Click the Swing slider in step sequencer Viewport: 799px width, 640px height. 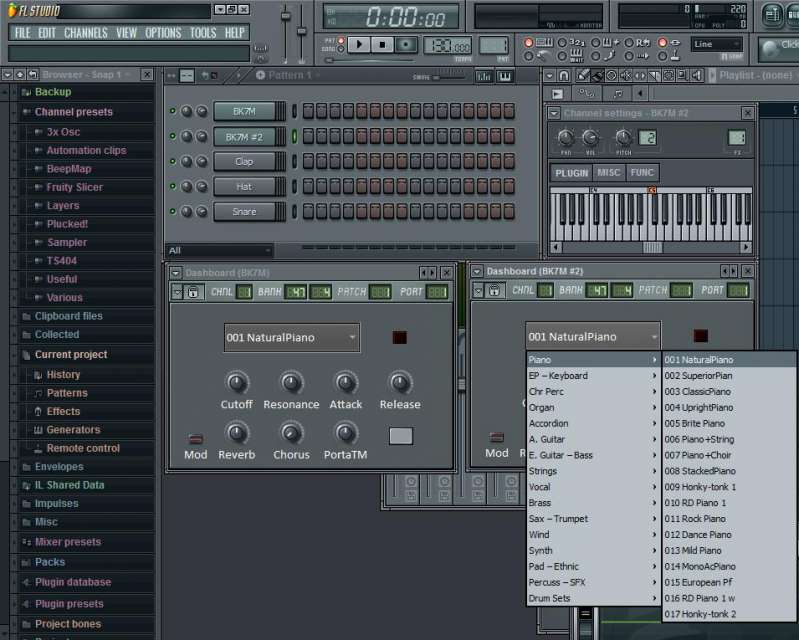[437, 76]
